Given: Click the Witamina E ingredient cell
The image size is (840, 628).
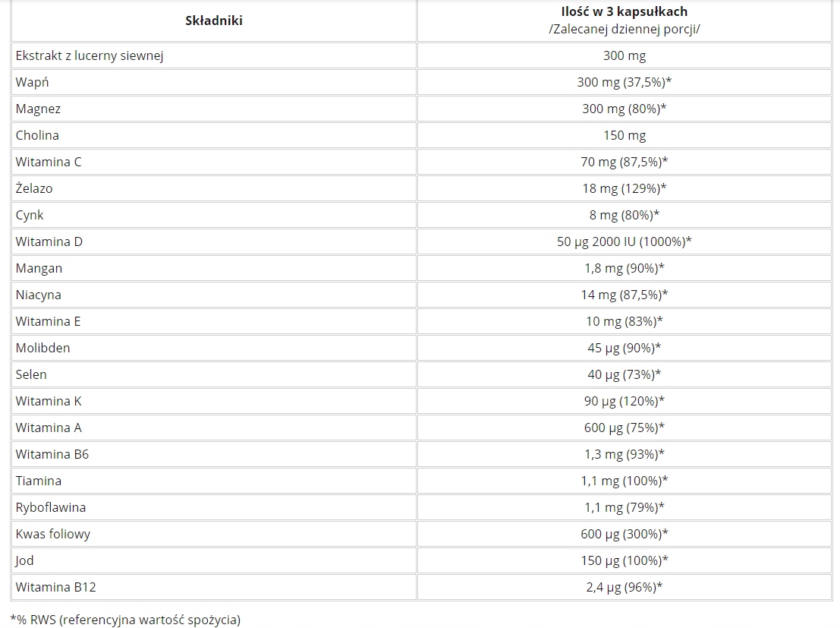Looking at the screenshot, I should (x=48, y=321).
